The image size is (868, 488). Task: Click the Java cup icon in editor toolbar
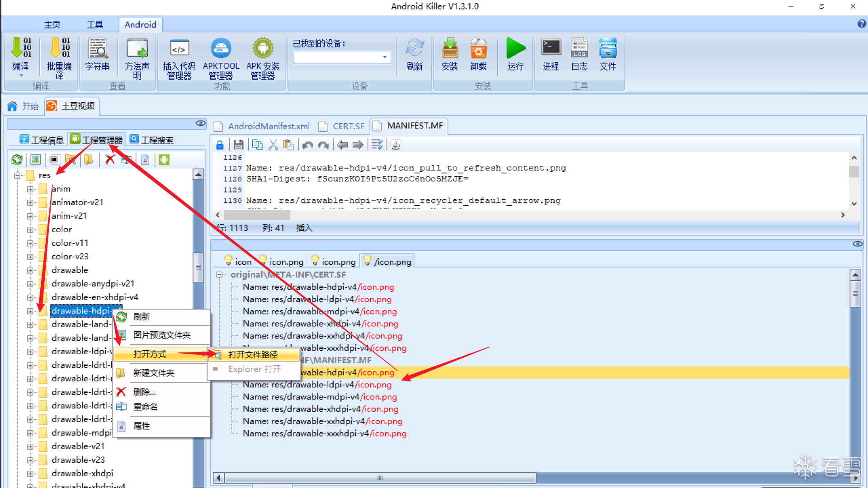[396, 145]
